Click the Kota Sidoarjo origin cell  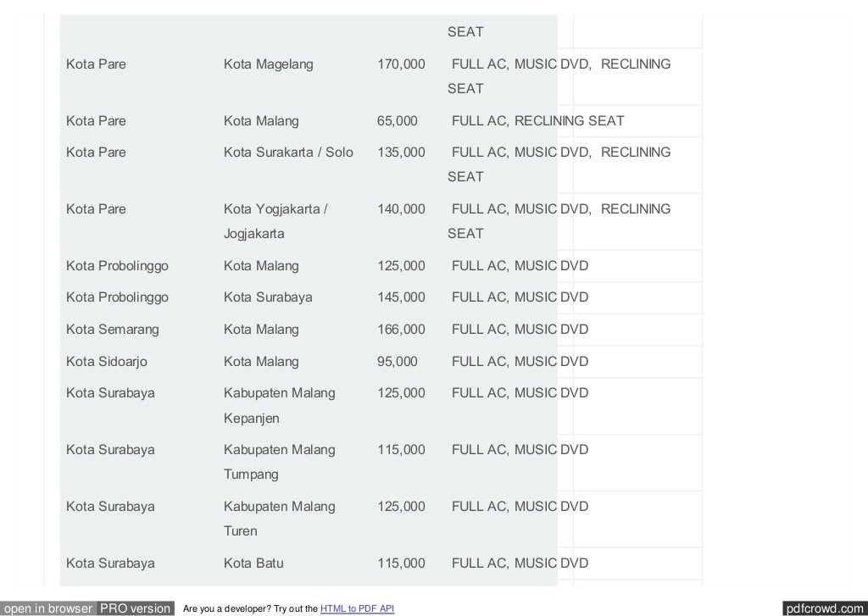pyautogui.click(x=107, y=362)
